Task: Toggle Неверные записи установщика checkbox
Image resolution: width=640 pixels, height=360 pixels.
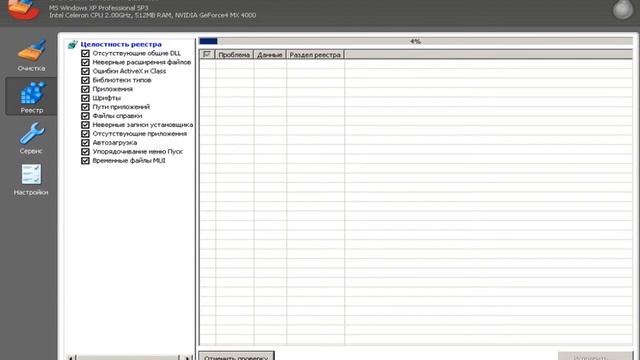Action: 85,125
